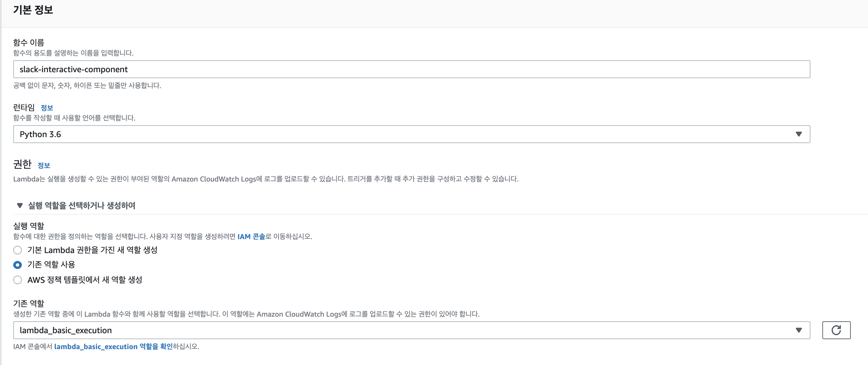The image size is (868, 365).
Task: Click the Python 3.6 dropdown arrow
Action: coord(798,134)
